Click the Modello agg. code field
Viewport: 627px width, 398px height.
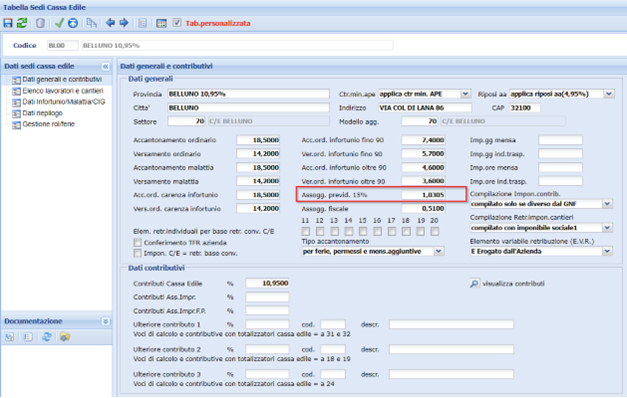[419, 121]
